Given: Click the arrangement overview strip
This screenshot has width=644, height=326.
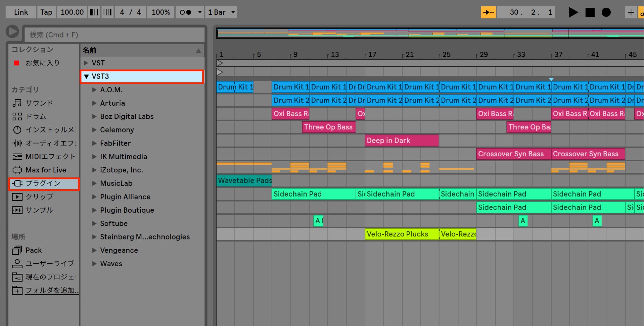Looking at the screenshot, I should [x=430, y=33].
